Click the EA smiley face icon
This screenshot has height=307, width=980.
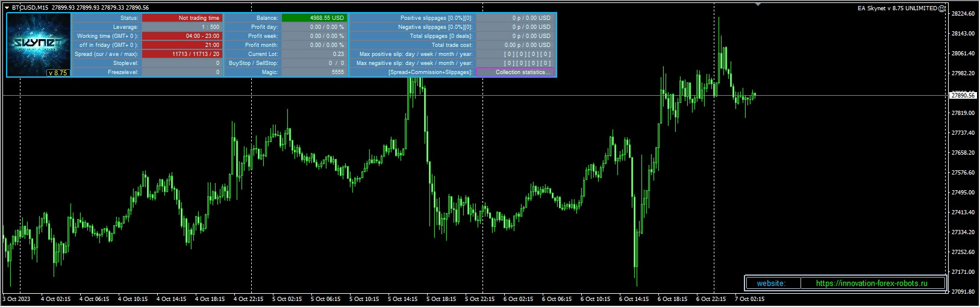pyautogui.click(x=942, y=8)
